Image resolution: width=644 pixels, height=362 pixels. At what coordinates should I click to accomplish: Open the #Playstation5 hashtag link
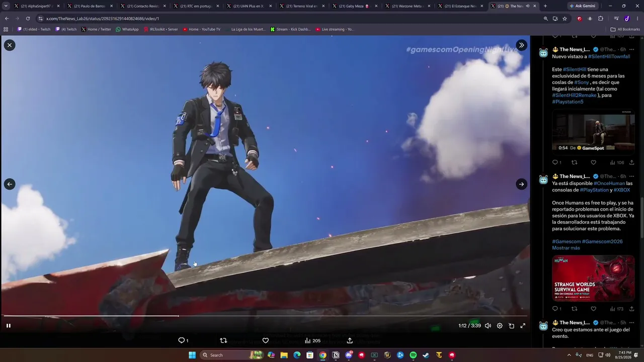pos(568,102)
